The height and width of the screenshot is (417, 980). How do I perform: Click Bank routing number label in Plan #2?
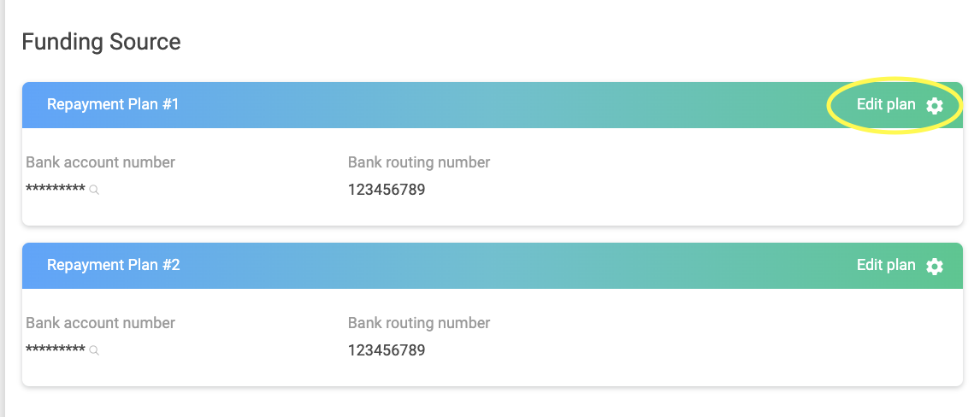point(419,323)
